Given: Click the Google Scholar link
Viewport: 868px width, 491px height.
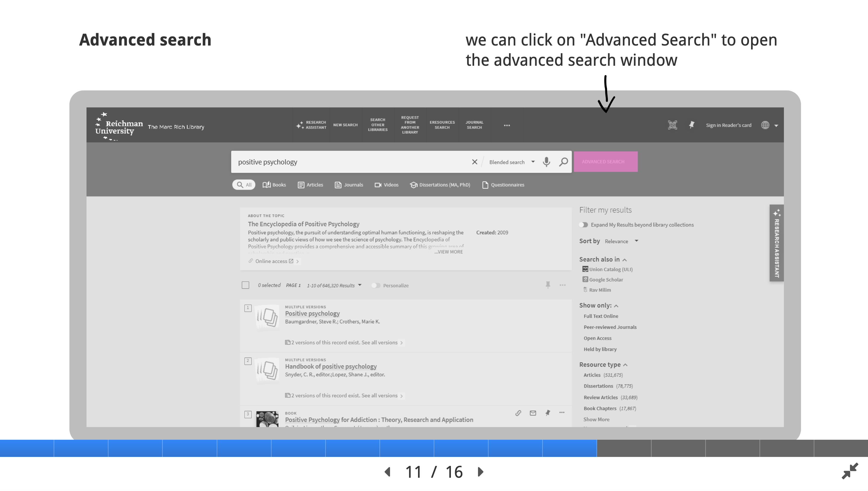Looking at the screenshot, I should [x=605, y=280].
